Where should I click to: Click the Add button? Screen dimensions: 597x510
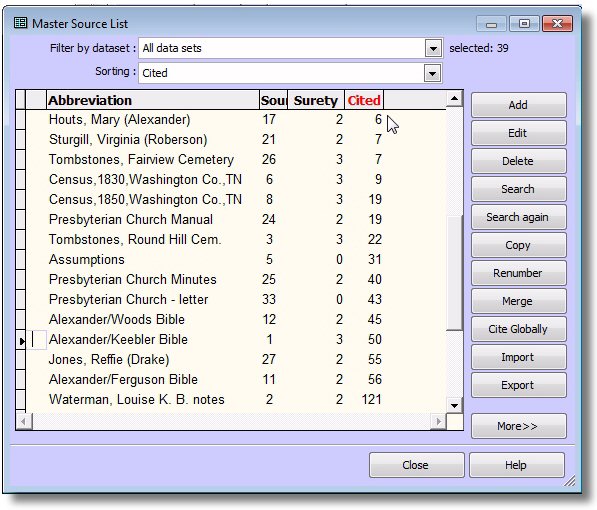[519, 105]
